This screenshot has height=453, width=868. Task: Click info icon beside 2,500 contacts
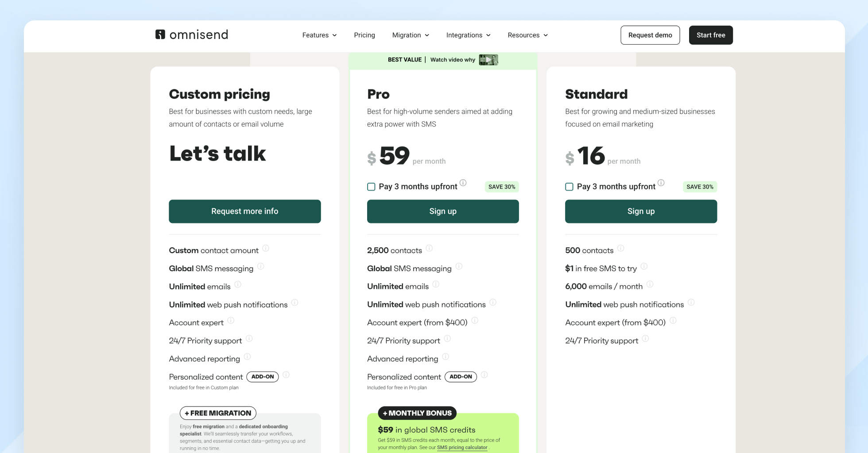[429, 249]
